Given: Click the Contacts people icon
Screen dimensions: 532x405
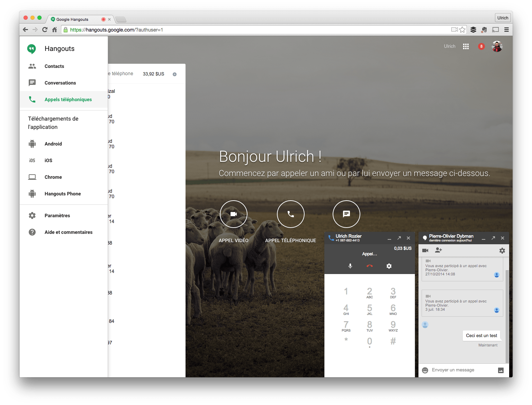Looking at the screenshot, I should point(32,66).
